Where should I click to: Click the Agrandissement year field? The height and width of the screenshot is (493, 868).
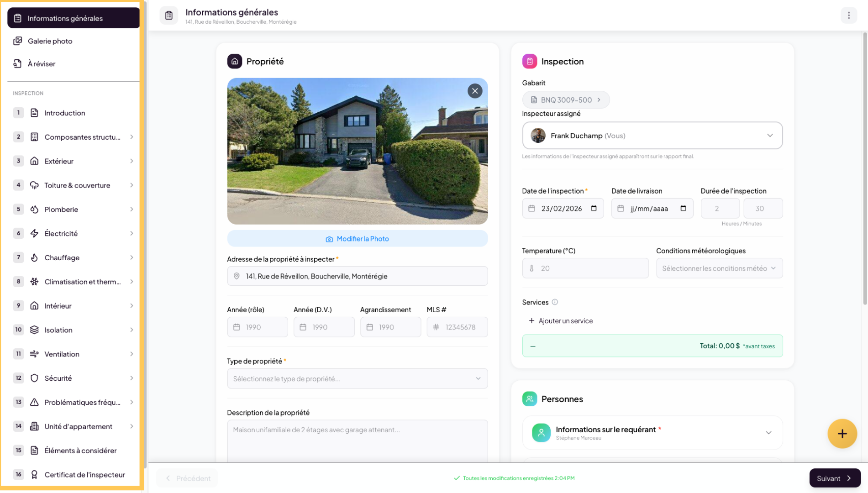point(390,327)
